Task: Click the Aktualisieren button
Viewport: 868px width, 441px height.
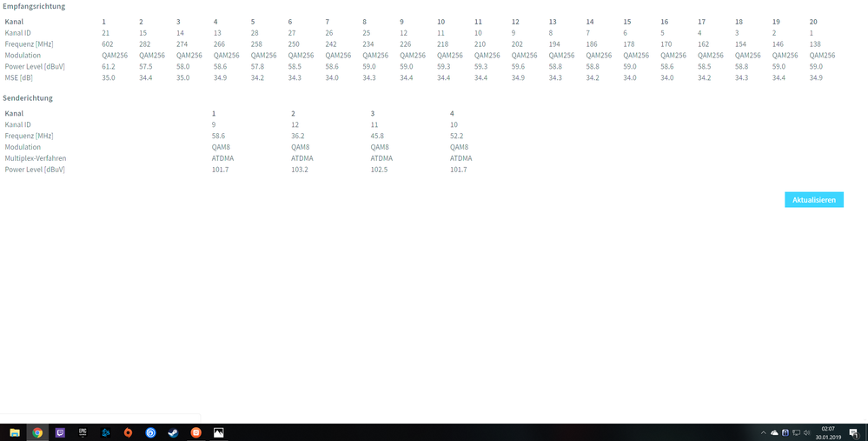Action: [814, 200]
